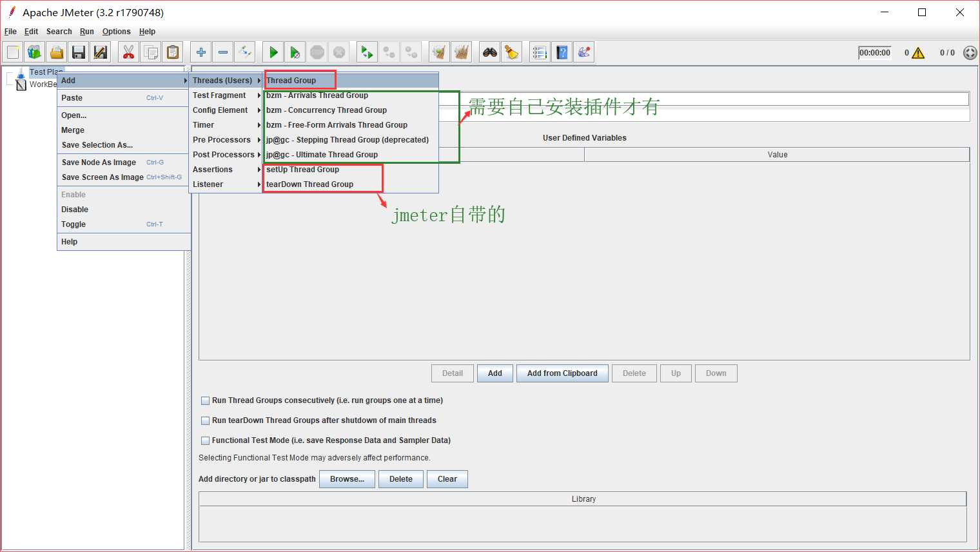980x552 pixels.
Task: Click the Add variable button
Action: [495, 373]
